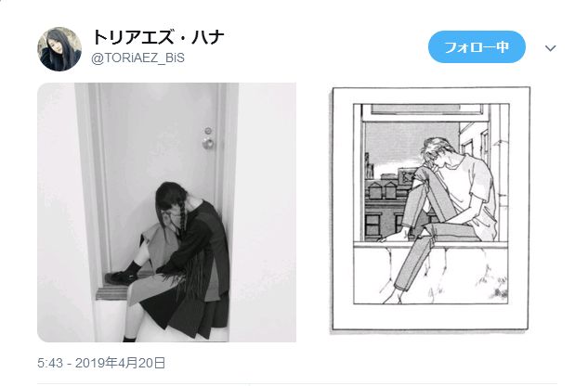588x386 pixels.
Task: Open the manga window illustration image
Action: tap(430, 209)
